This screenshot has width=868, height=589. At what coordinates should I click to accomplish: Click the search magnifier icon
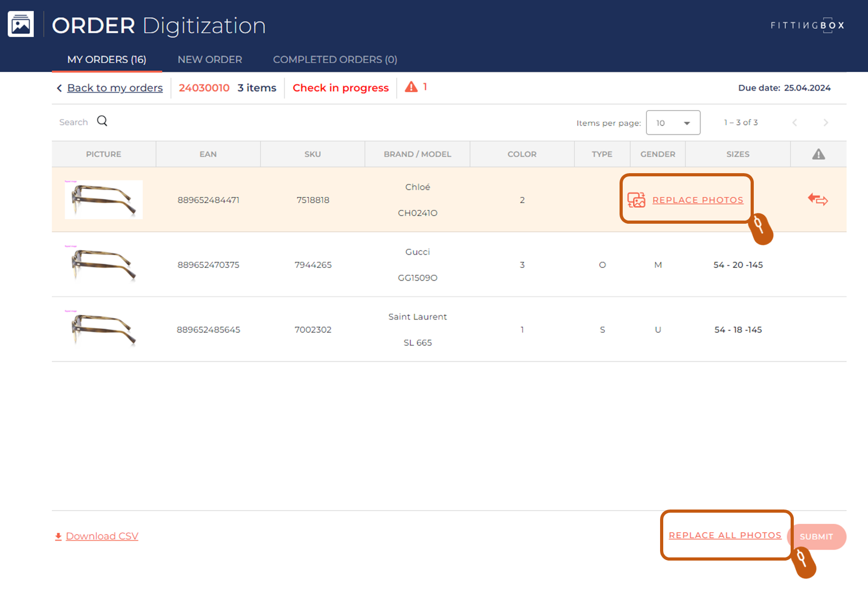102,121
